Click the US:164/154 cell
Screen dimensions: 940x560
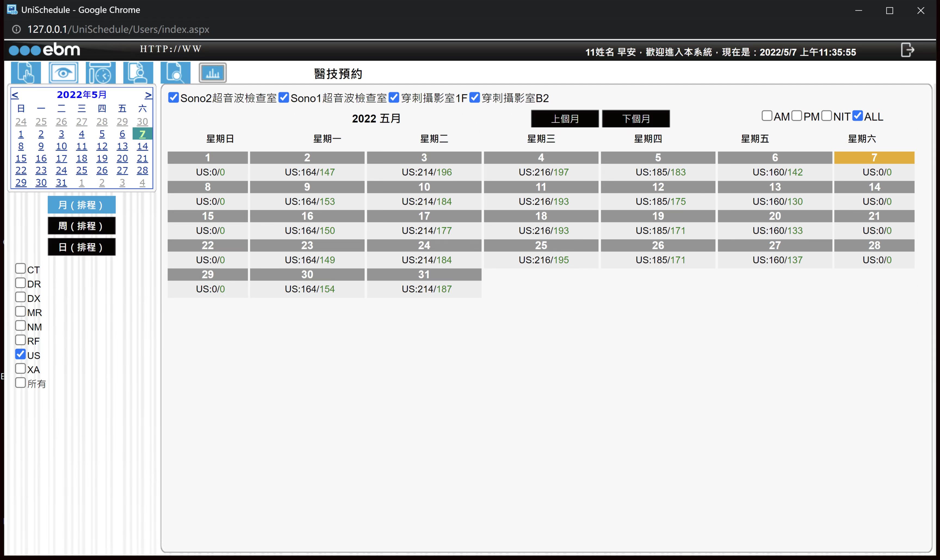pos(310,289)
